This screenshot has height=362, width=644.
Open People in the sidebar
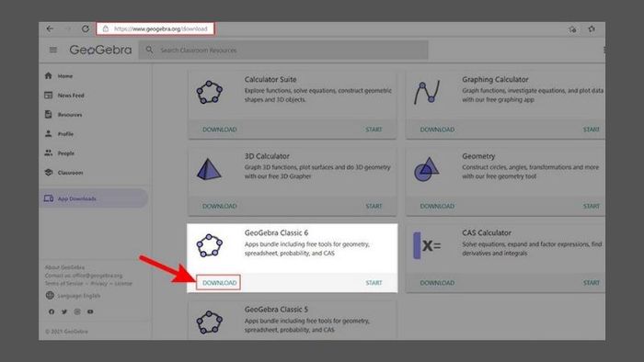click(65, 153)
